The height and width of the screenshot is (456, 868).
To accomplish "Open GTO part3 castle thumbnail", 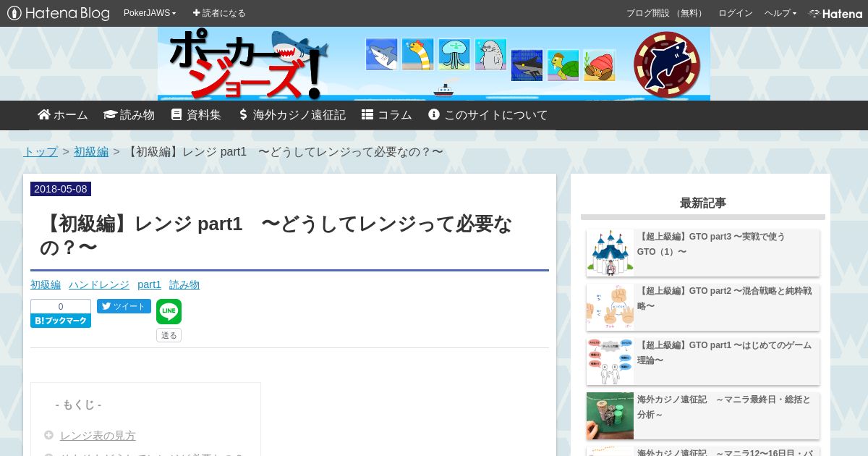I will pos(610,253).
